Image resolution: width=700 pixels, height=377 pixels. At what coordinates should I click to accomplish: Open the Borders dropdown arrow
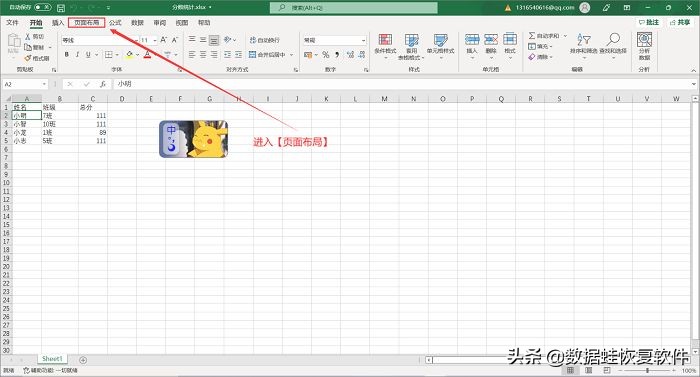117,54
